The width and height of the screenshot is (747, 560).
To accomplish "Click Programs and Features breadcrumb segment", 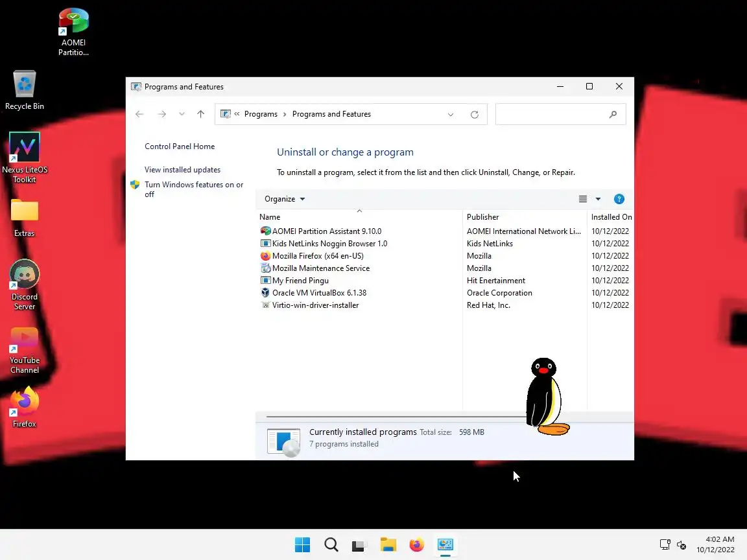I will [x=331, y=114].
